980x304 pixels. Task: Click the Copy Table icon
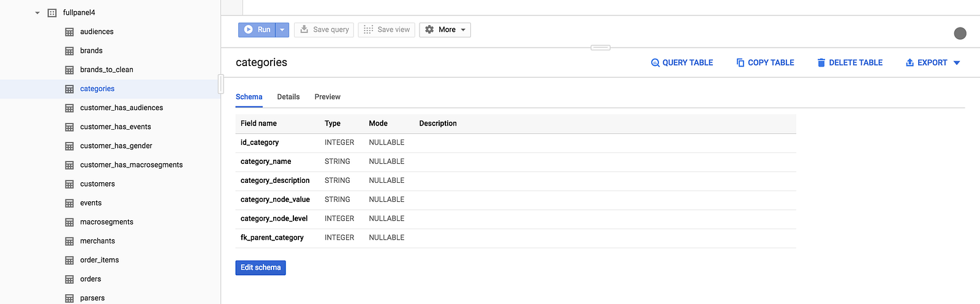tap(741, 62)
